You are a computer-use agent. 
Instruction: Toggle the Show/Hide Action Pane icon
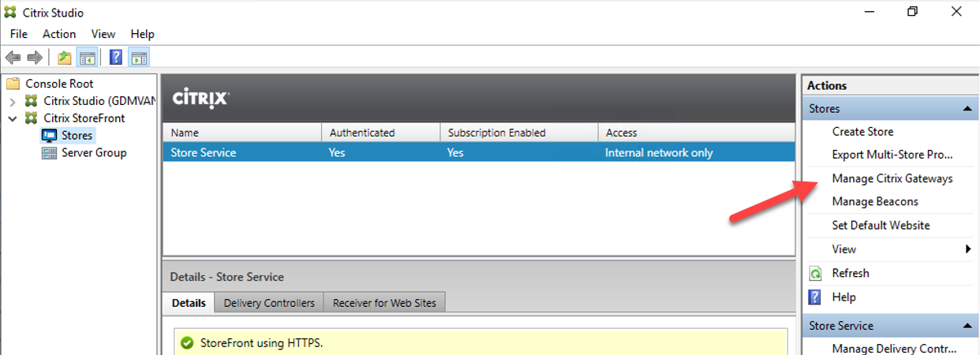139,58
